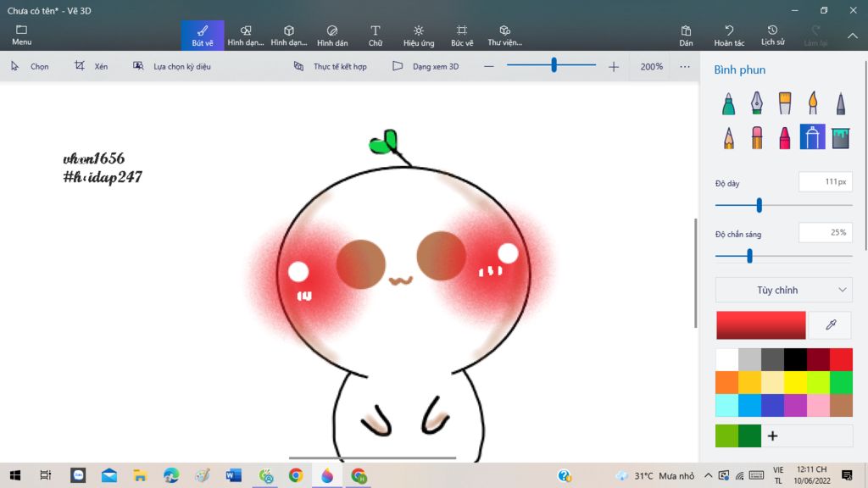Select the eraser tool
868x488 pixels.
tap(757, 137)
